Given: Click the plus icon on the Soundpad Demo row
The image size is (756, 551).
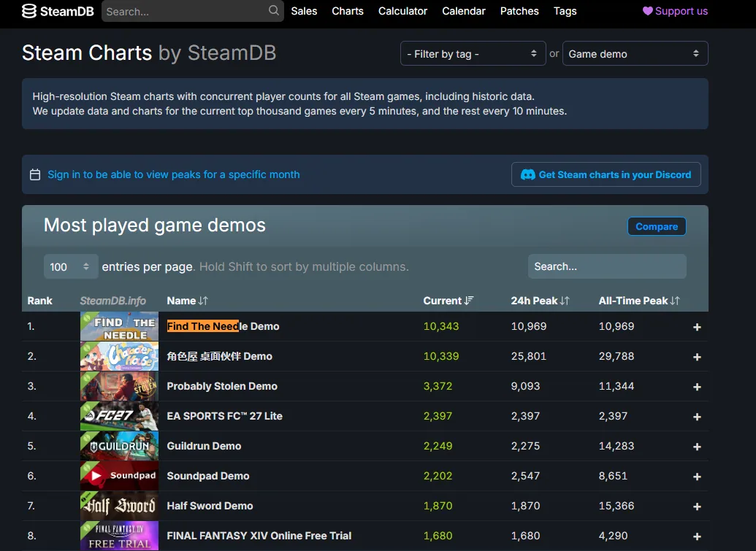Looking at the screenshot, I should 697,477.
